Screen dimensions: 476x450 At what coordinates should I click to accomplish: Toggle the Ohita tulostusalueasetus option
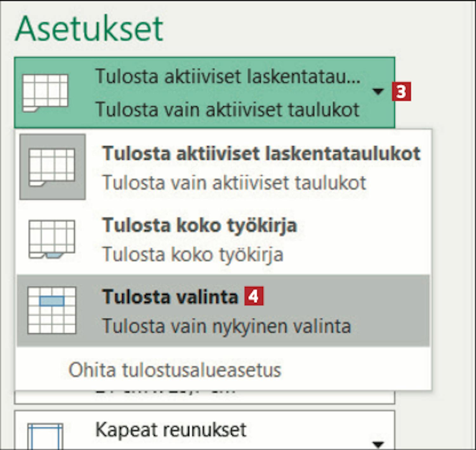(x=175, y=370)
